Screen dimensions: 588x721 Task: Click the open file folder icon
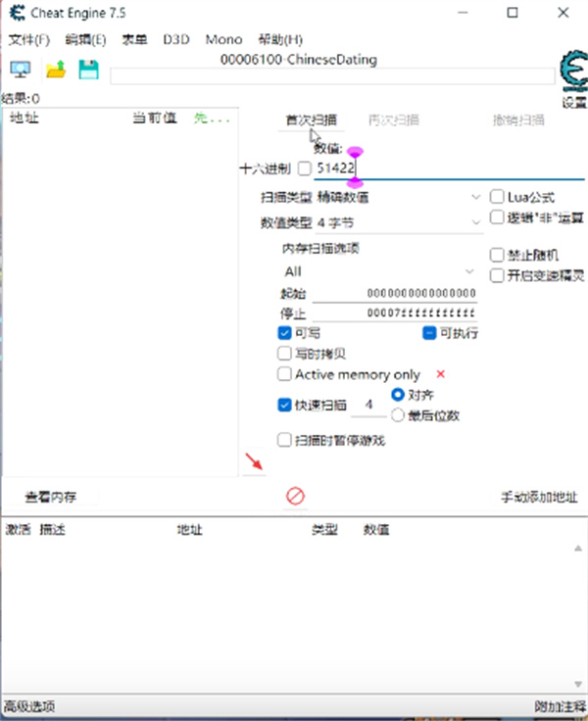point(55,70)
